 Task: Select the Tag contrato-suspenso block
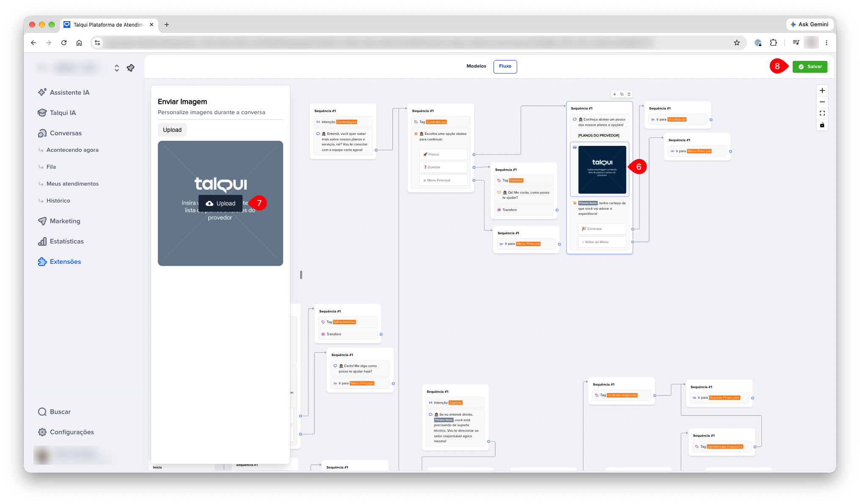pyautogui.click(x=621, y=395)
